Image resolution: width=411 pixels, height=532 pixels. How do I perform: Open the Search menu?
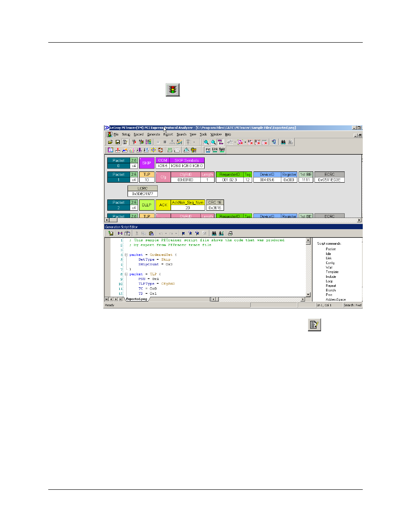[x=181, y=134]
